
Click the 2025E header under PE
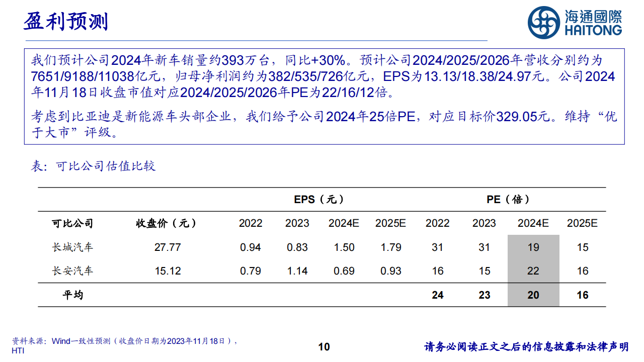coord(582,223)
